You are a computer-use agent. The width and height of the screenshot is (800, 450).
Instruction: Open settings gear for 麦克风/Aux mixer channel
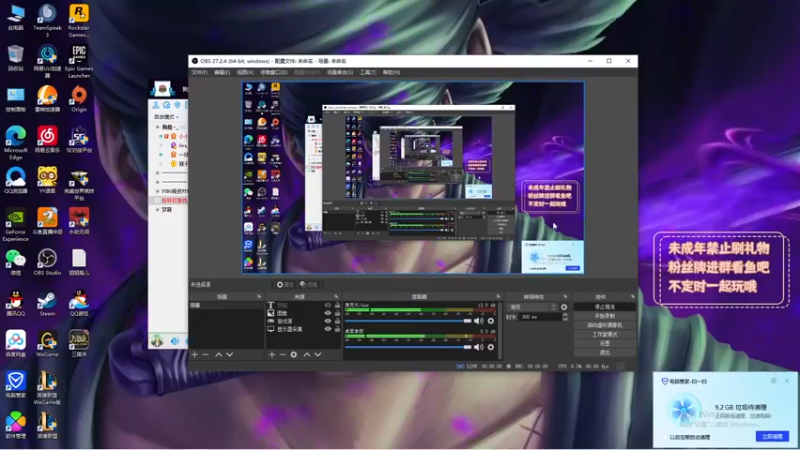pyautogui.click(x=491, y=321)
